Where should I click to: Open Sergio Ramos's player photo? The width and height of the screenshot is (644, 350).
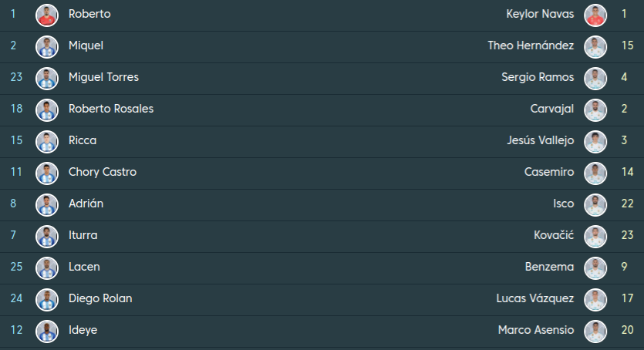(595, 78)
